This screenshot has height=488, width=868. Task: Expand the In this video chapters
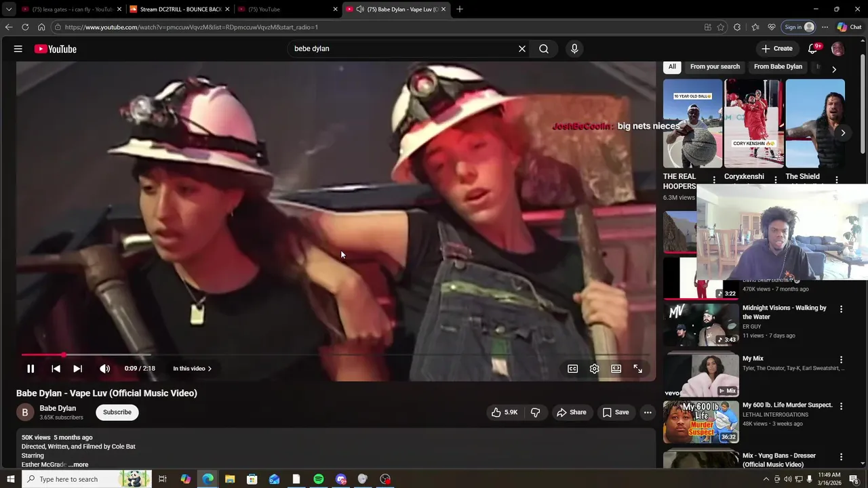192,369
